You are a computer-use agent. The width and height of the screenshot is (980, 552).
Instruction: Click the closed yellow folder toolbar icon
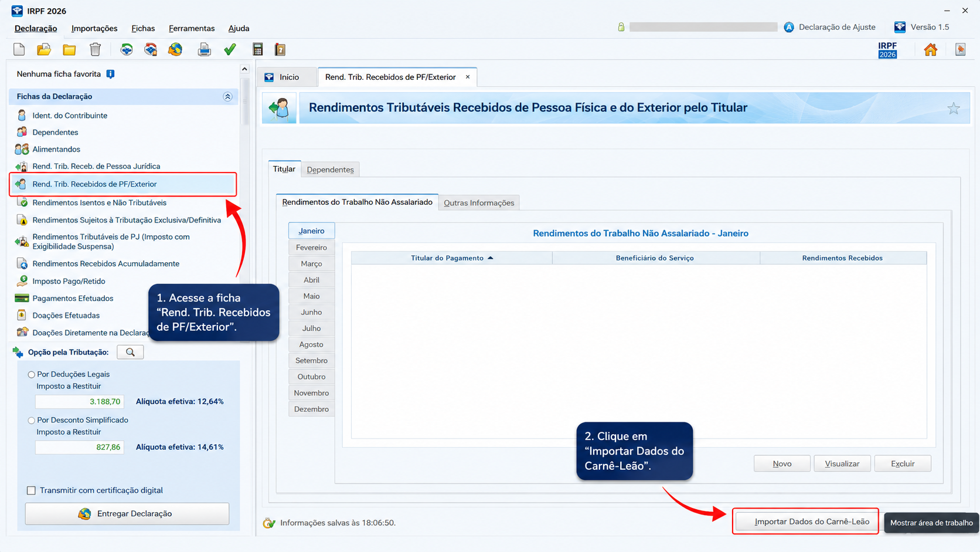click(69, 49)
